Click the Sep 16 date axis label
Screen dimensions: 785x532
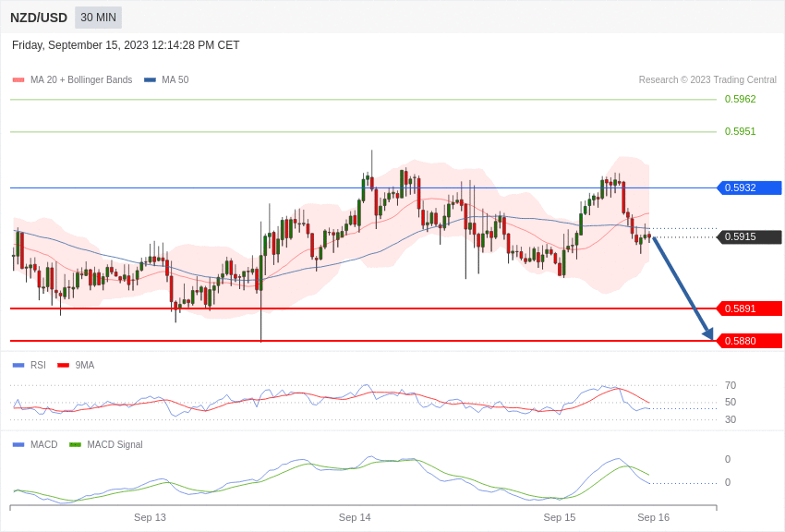pyautogui.click(x=653, y=517)
